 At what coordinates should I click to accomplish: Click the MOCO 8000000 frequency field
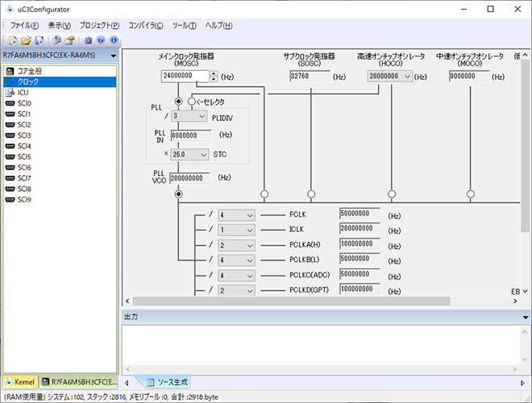[469, 77]
